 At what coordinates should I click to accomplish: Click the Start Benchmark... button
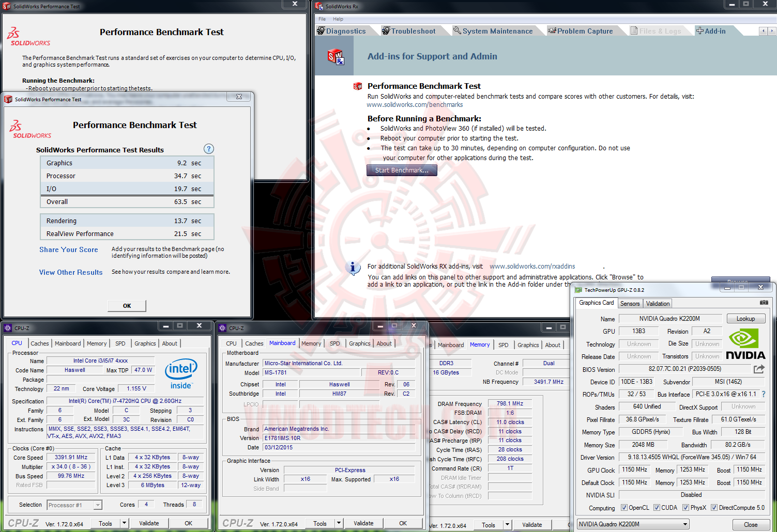[x=402, y=170]
